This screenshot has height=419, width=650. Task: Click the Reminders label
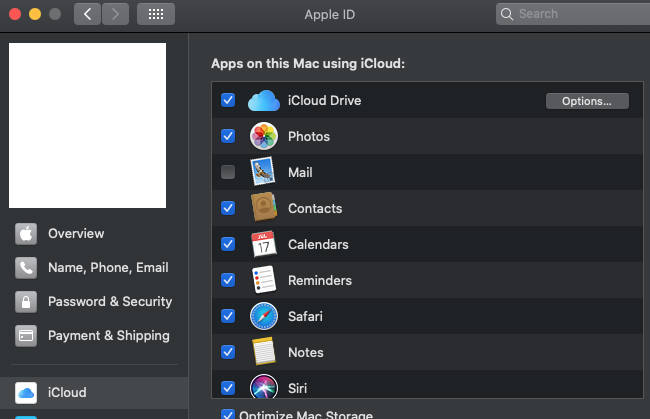click(320, 281)
